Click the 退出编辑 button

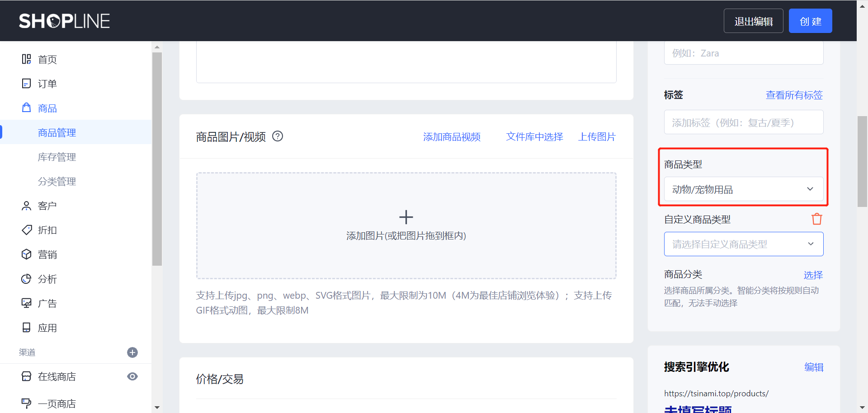click(753, 21)
